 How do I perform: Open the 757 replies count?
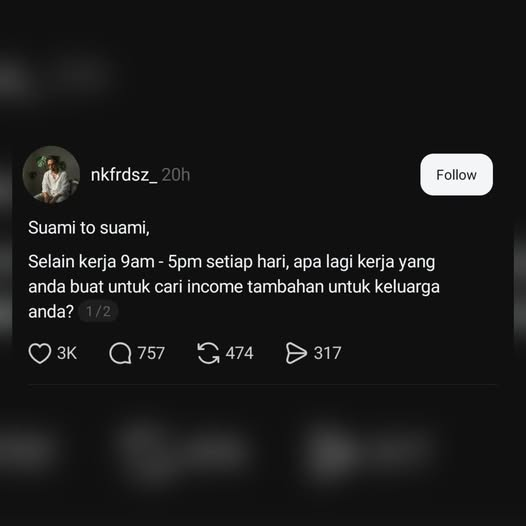[x=151, y=353]
